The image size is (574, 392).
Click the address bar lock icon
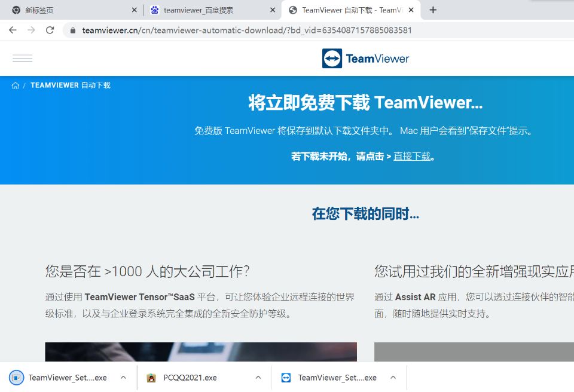tap(73, 30)
